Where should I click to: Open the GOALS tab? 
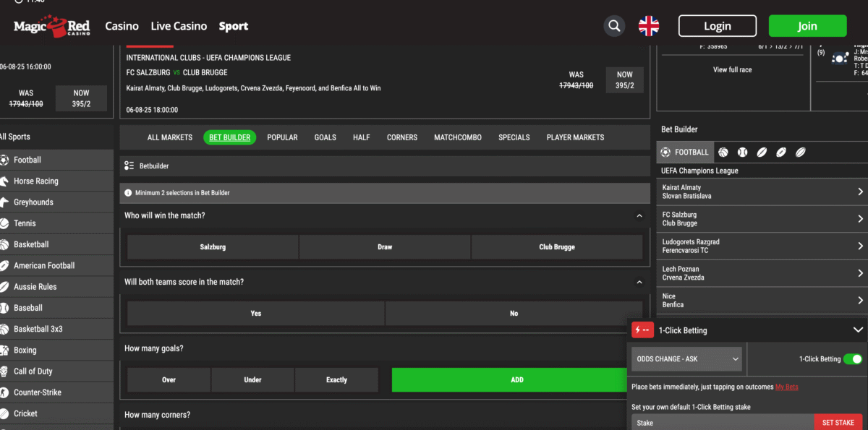pyautogui.click(x=325, y=137)
